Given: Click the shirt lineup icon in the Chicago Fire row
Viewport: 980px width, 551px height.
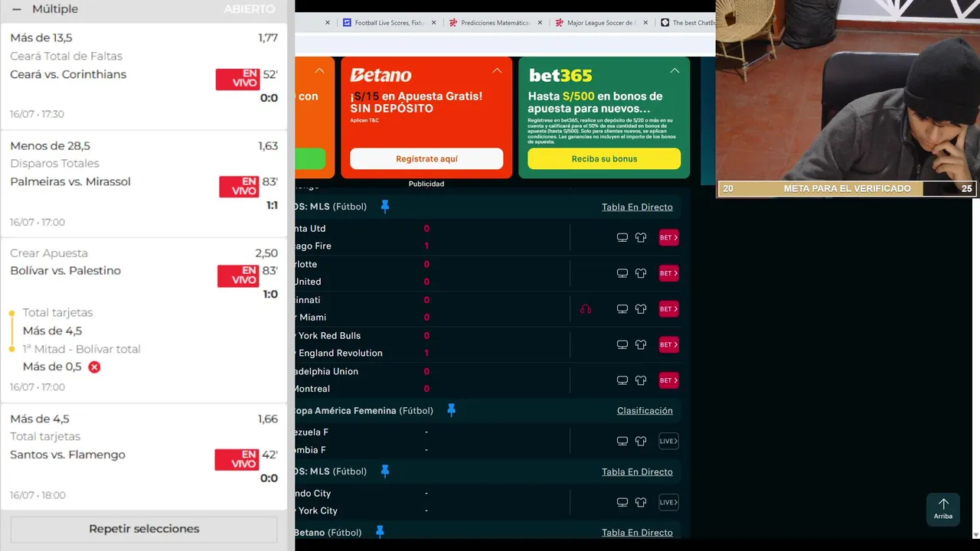Looking at the screenshot, I should [x=641, y=237].
